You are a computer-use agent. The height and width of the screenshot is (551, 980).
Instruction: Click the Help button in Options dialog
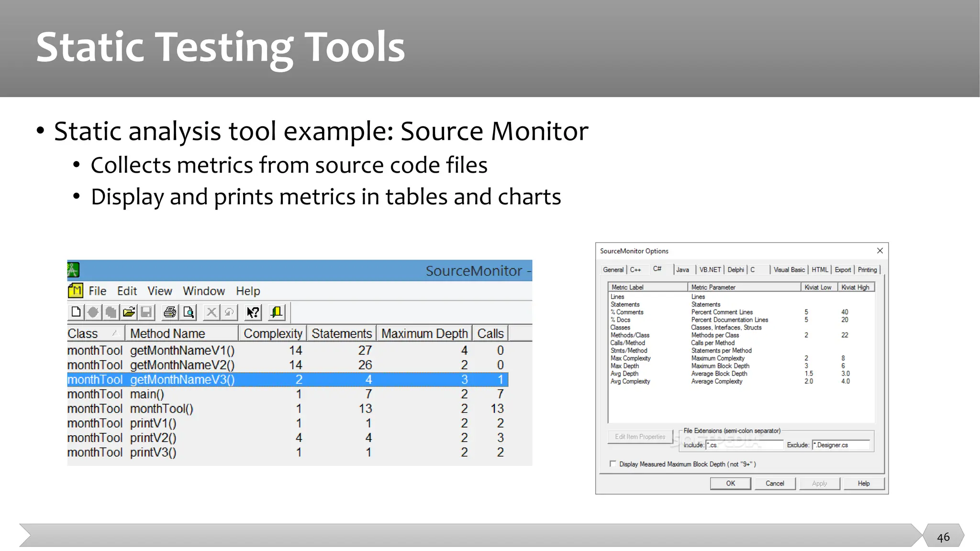[x=864, y=483]
